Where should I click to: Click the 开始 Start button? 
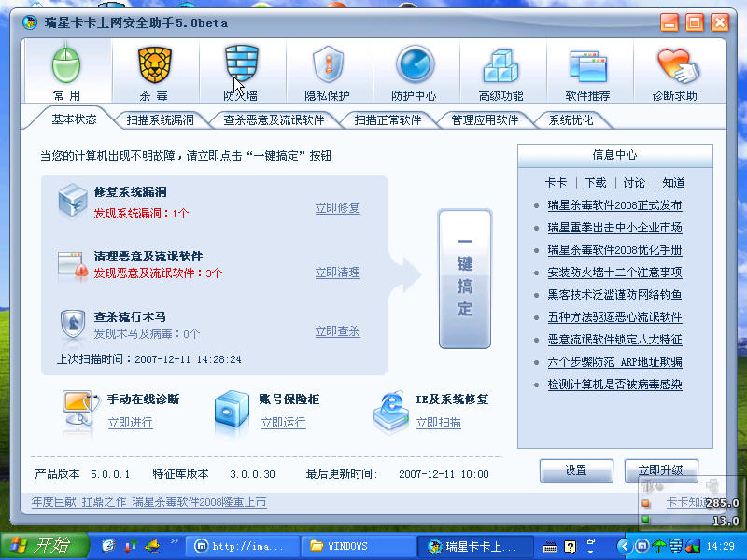pyautogui.click(x=44, y=546)
